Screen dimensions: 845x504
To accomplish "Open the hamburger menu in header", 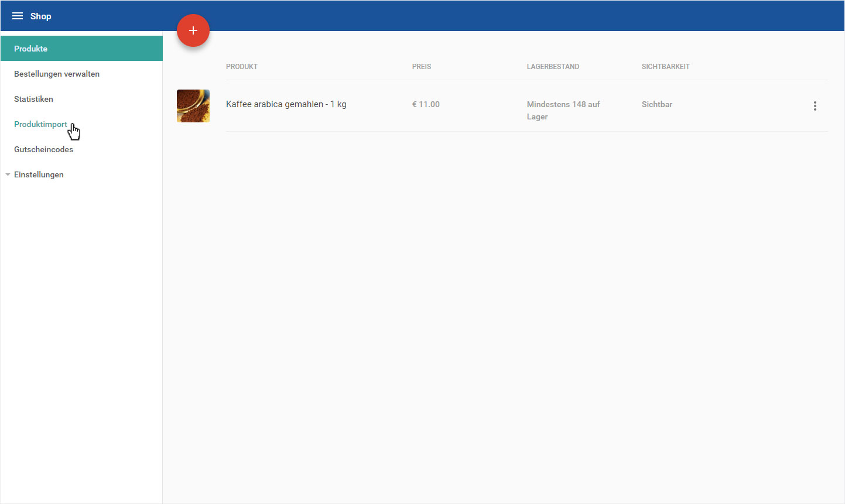I will pos(18,16).
